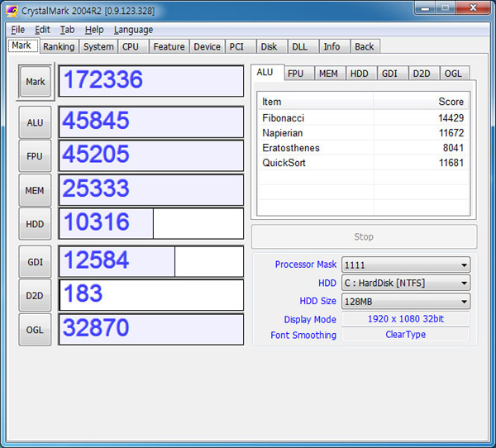Expand the Processor Mask dropdown

406,265
